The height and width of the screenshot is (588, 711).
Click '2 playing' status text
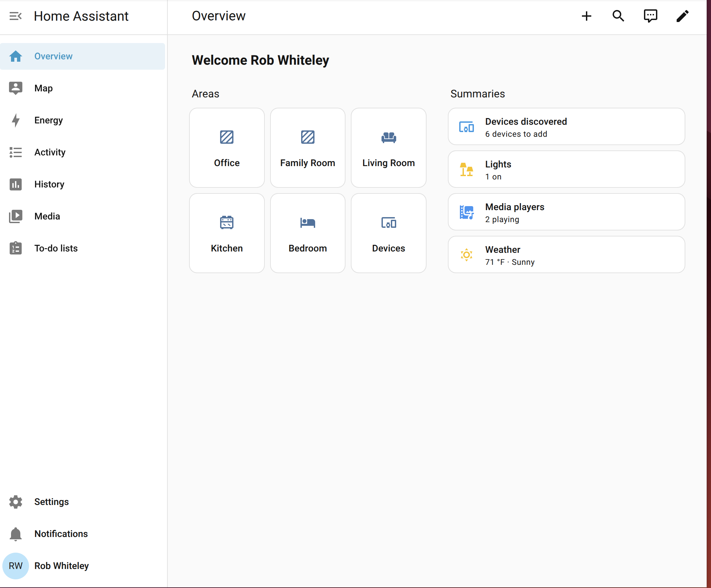502,219
